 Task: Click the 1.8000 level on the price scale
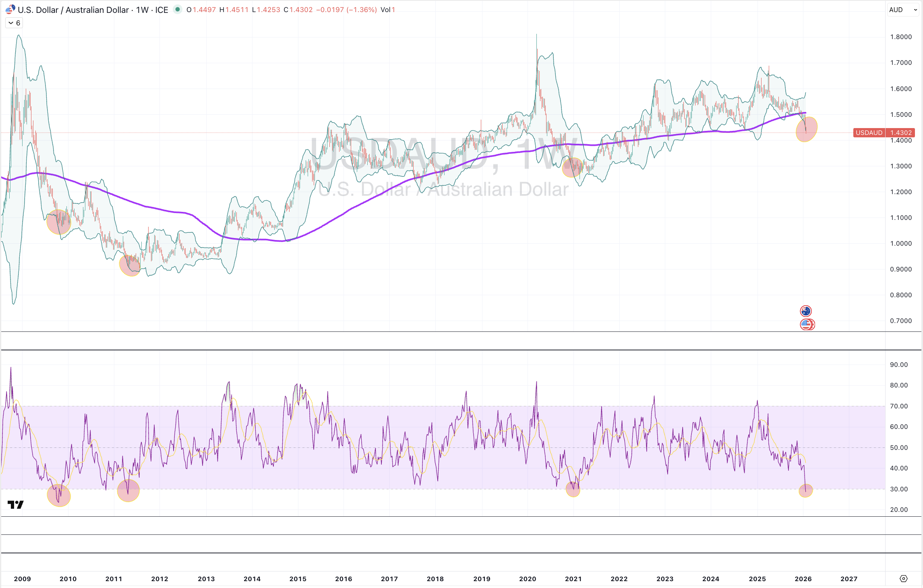(x=900, y=37)
